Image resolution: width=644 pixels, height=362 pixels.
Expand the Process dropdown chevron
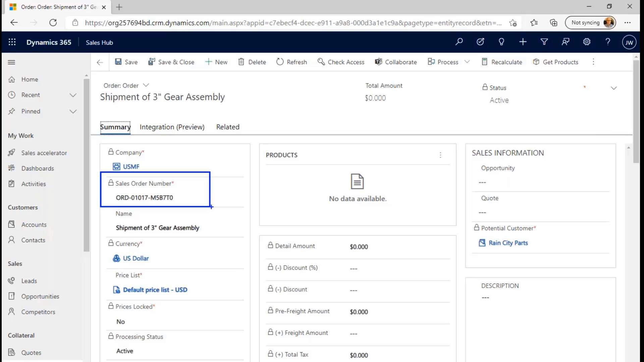468,62
